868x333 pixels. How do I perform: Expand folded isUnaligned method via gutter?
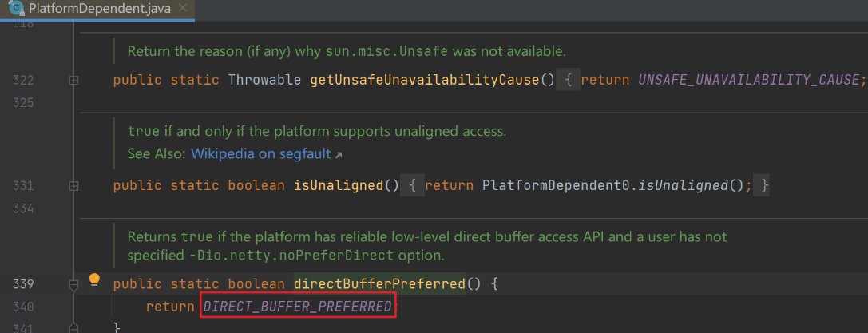click(74, 186)
